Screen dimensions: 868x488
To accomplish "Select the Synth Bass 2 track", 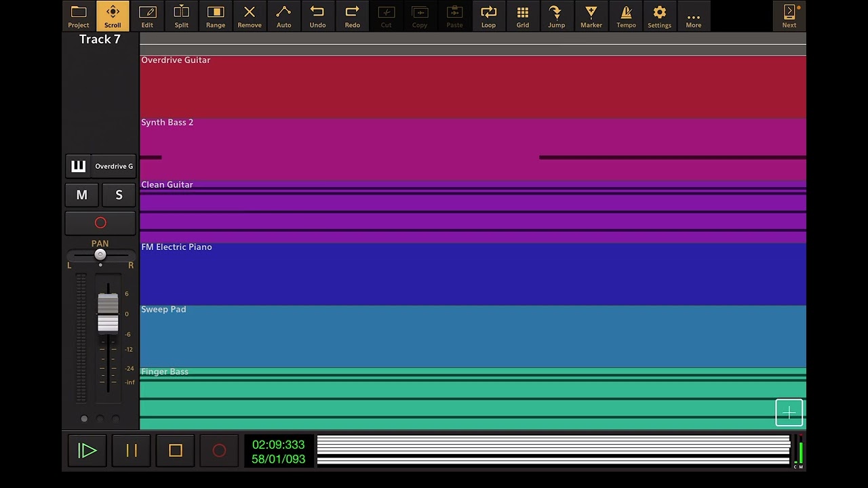I will 473,149.
